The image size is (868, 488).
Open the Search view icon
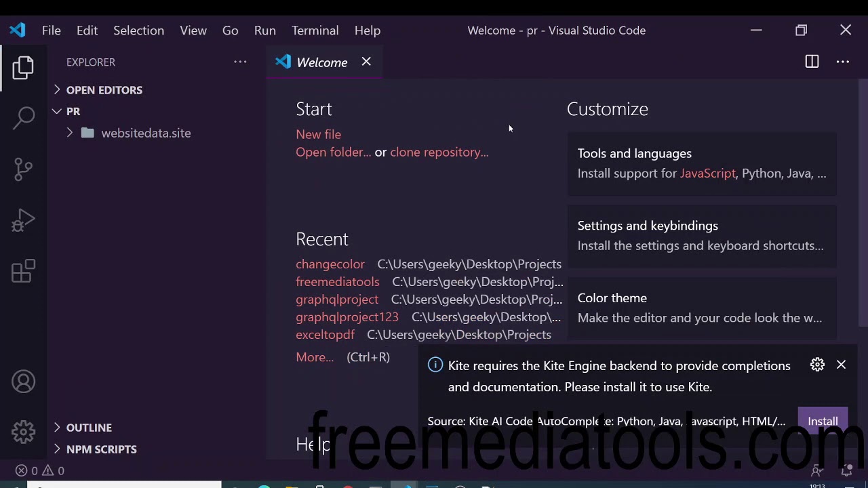23,118
